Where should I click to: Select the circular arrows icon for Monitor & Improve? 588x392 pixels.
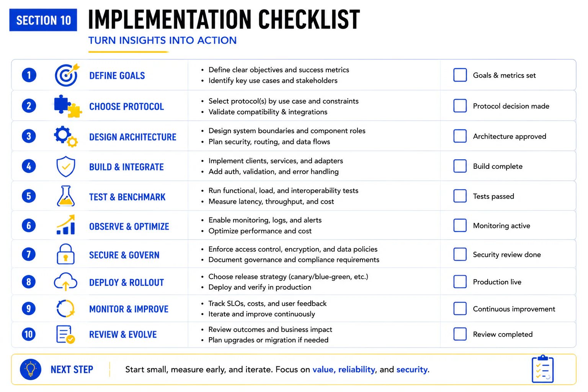click(x=65, y=309)
